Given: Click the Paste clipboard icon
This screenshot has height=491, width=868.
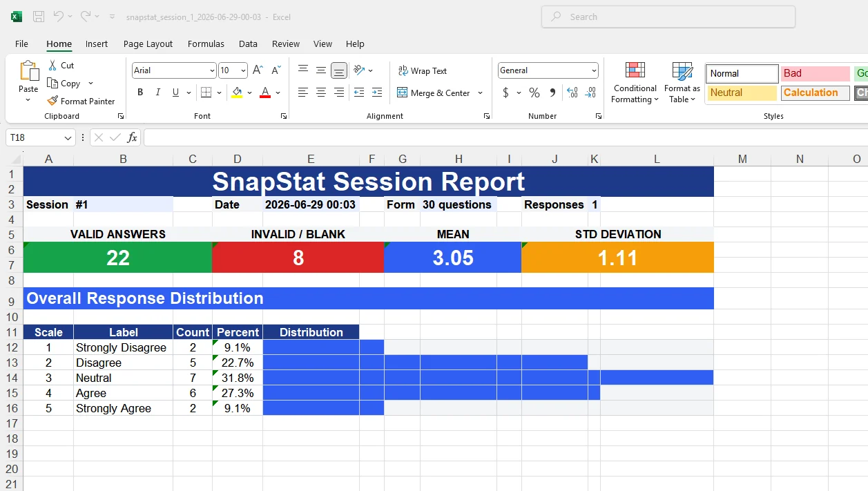Looking at the screenshot, I should [x=29, y=71].
